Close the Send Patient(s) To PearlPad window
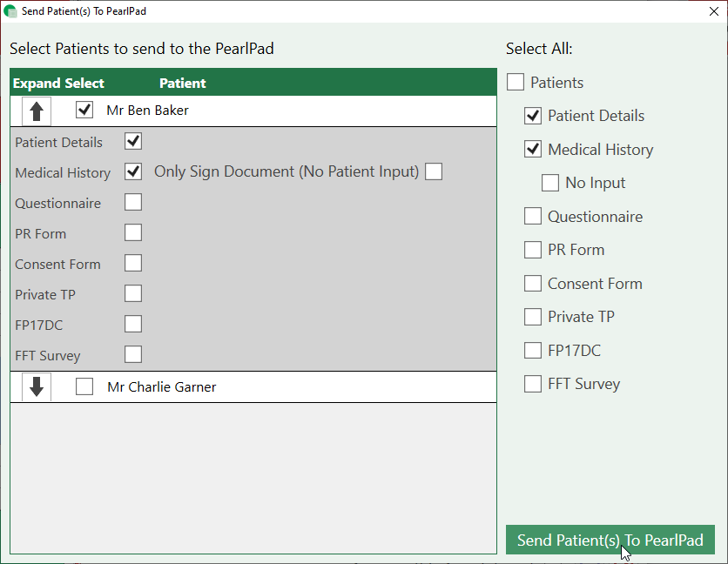This screenshot has width=728, height=564. click(x=713, y=11)
